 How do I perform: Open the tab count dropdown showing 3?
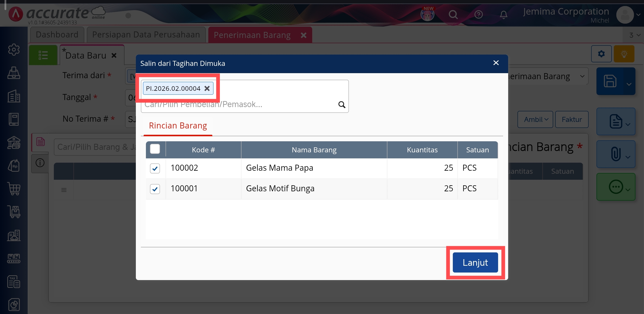tap(634, 35)
